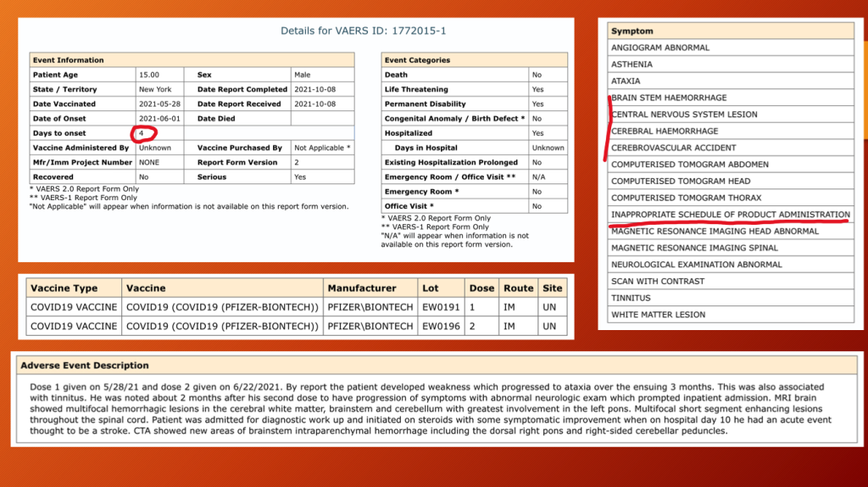Select the Adverse Event Description header
This screenshot has height=487, width=868.
click(85, 366)
